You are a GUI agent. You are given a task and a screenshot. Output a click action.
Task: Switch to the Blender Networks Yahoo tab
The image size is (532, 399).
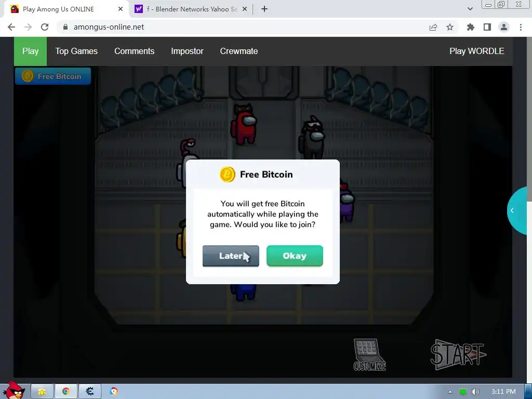(x=191, y=9)
